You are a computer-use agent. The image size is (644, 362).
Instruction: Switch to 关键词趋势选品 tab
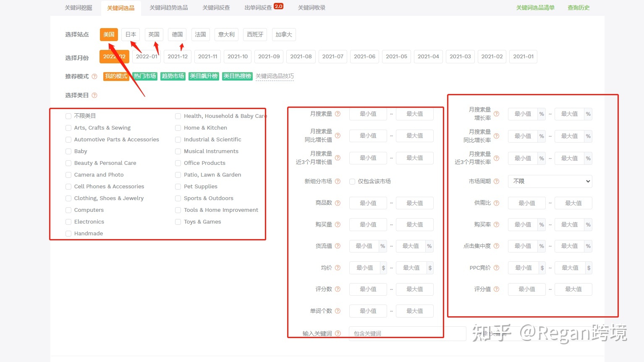tap(168, 8)
